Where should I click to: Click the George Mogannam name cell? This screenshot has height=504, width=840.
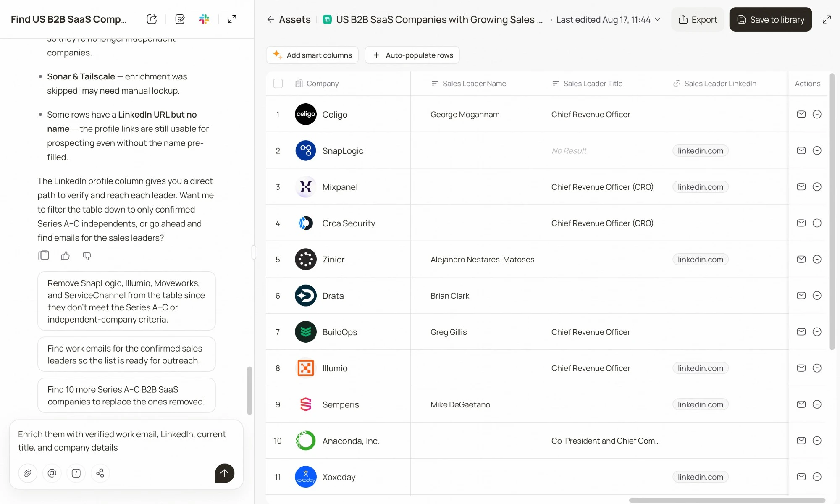(465, 114)
